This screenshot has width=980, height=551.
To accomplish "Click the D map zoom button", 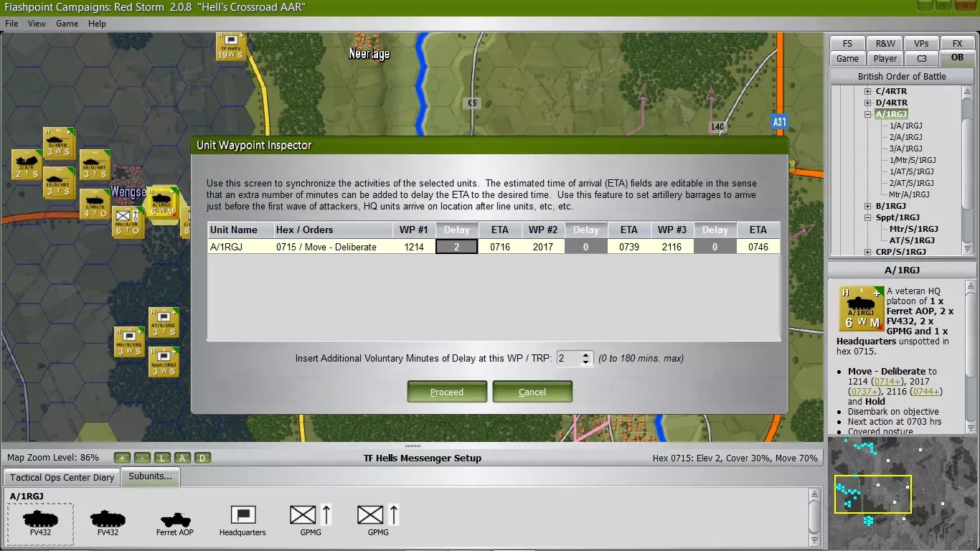I will tap(202, 458).
